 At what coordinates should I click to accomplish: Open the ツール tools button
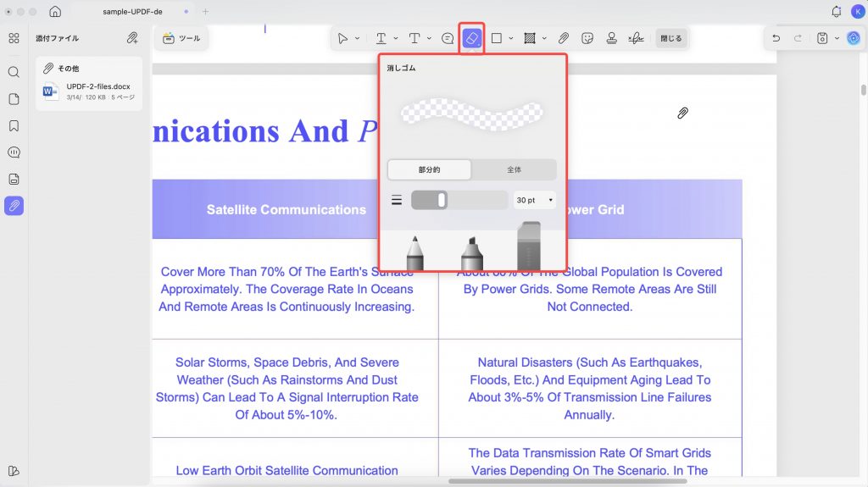pyautogui.click(x=181, y=38)
